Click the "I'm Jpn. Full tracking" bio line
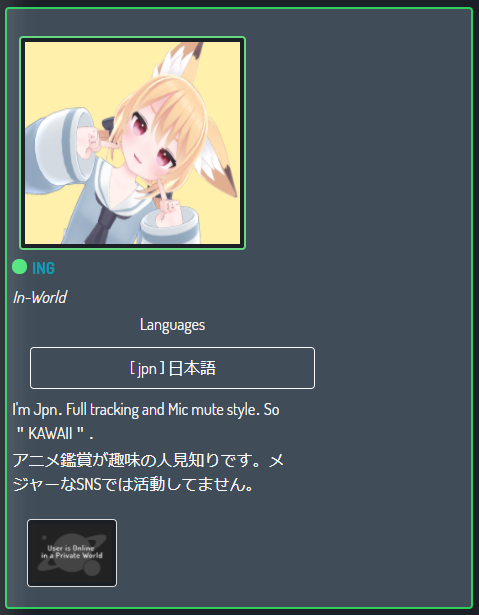Screen dimensions: 479x615 (146, 410)
